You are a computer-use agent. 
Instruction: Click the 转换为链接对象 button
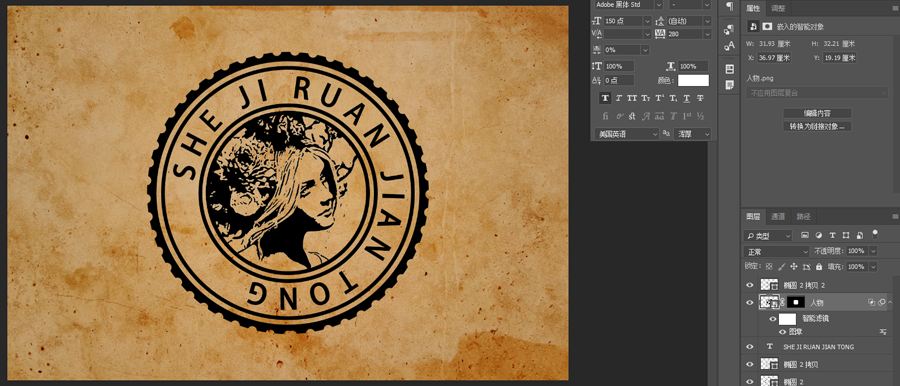click(x=817, y=126)
